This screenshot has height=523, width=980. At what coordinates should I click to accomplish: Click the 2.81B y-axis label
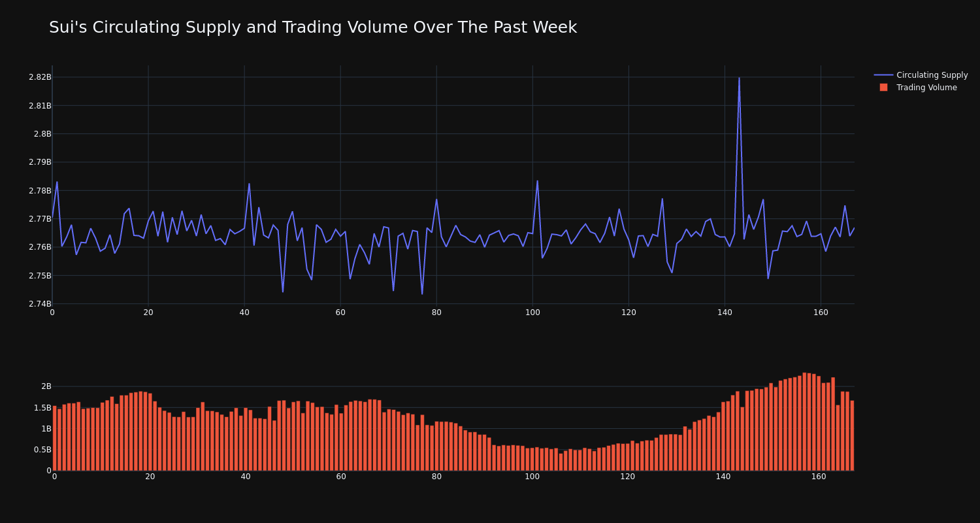(40, 105)
